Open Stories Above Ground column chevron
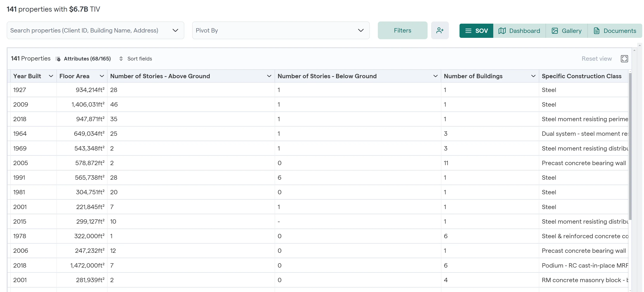Viewport: 644px width, 292px height. 269,76
